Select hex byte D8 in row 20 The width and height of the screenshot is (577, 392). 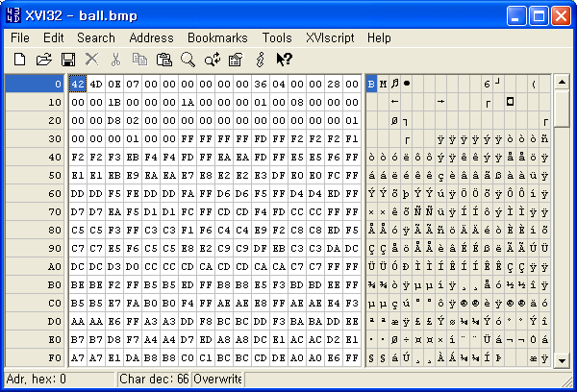point(114,121)
